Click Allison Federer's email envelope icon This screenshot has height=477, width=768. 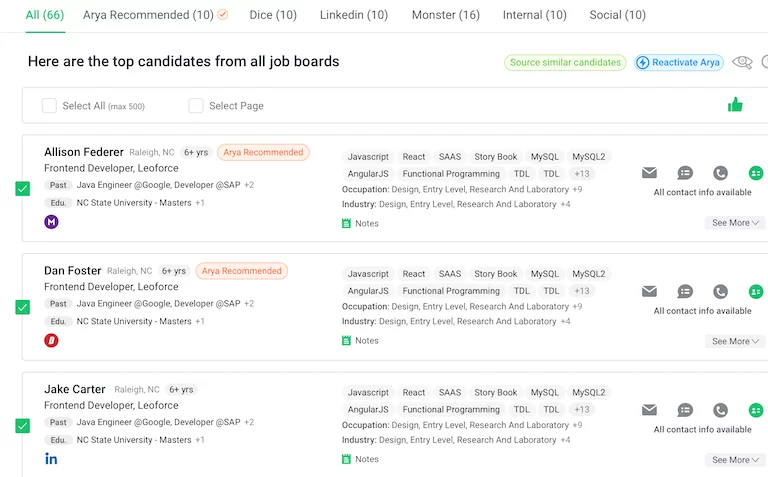tap(649, 173)
